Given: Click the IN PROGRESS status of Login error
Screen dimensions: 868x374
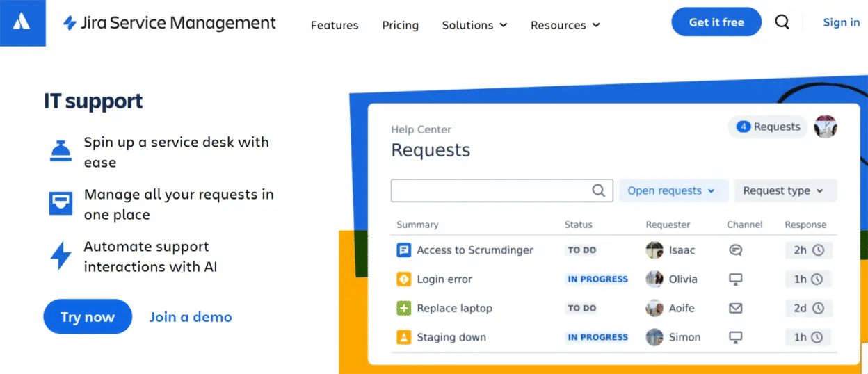Looking at the screenshot, I should coord(597,279).
